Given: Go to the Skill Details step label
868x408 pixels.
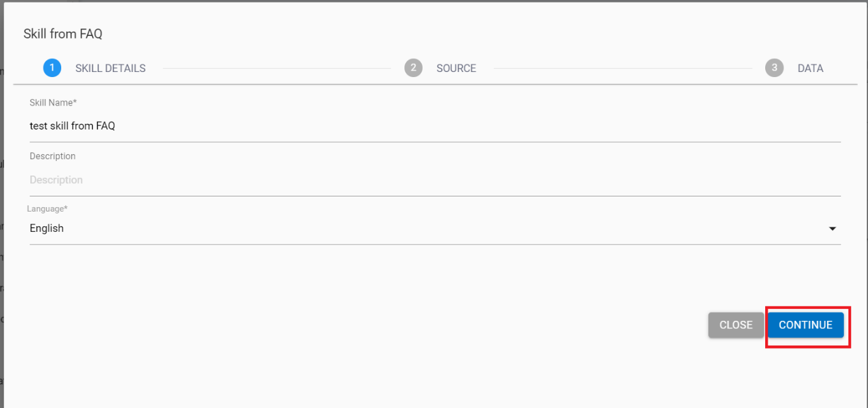Looking at the screenshot, I should tap(110, 68).
